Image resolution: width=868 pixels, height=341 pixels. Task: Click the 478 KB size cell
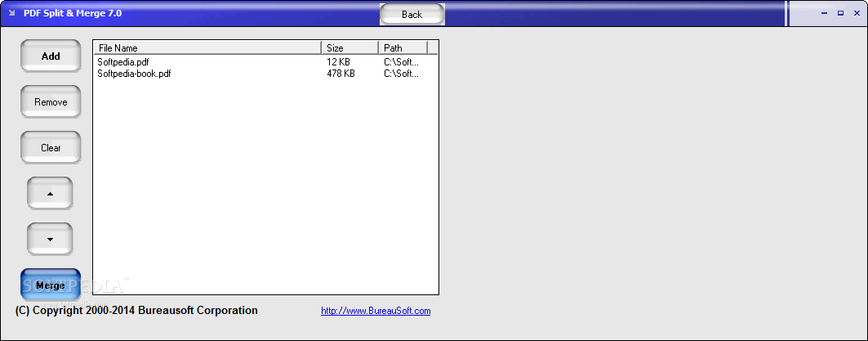[341, 74]
